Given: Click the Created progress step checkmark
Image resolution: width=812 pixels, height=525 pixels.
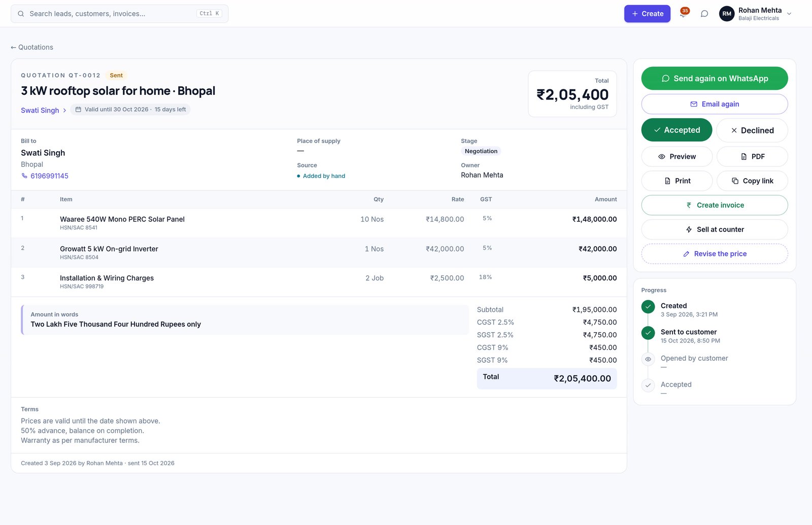Looking at the screenshot, I should [x=648, y=307].
